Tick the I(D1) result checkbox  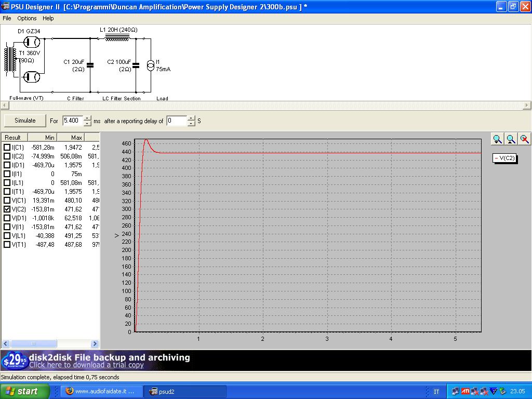coord(7,165)
